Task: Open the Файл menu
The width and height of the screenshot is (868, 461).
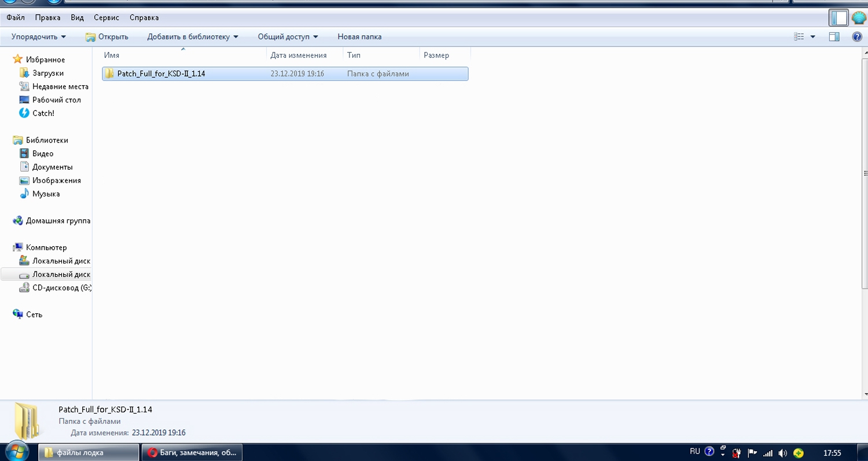Action: point(16,17)
